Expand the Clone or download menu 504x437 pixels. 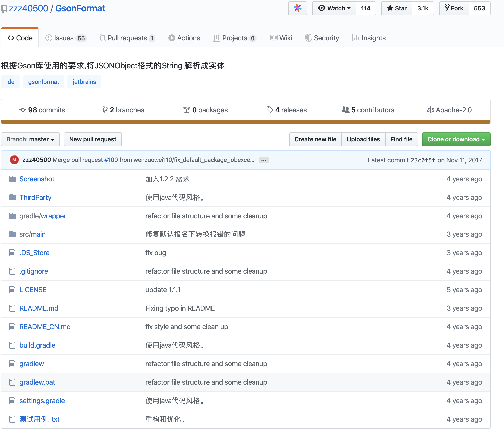point(456,139)
